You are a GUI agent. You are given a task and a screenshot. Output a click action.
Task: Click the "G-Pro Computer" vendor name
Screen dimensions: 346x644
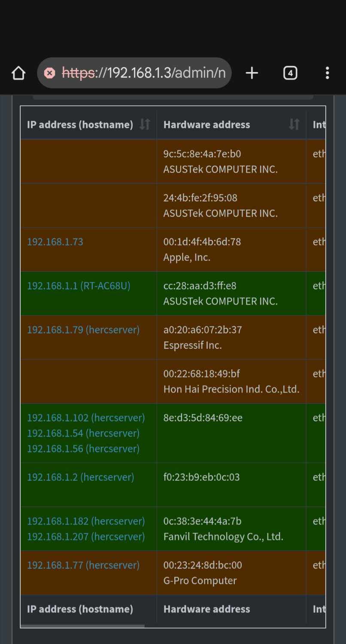tap(200, 580)
